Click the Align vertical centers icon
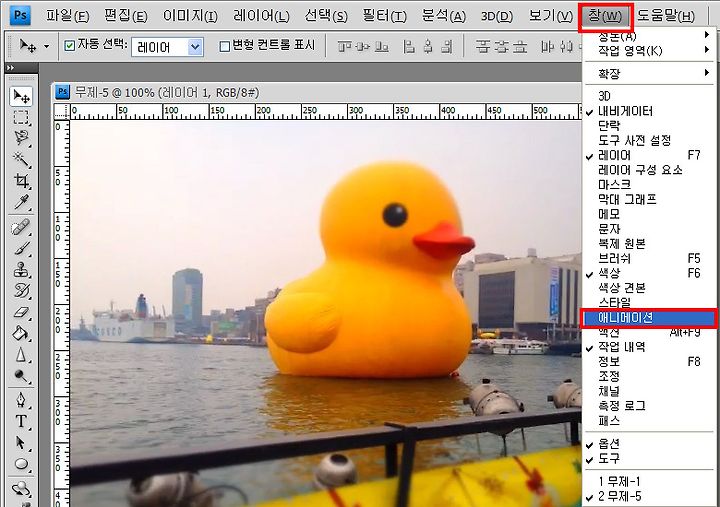This screenshot has height=507, width=720. click(363, 46)
